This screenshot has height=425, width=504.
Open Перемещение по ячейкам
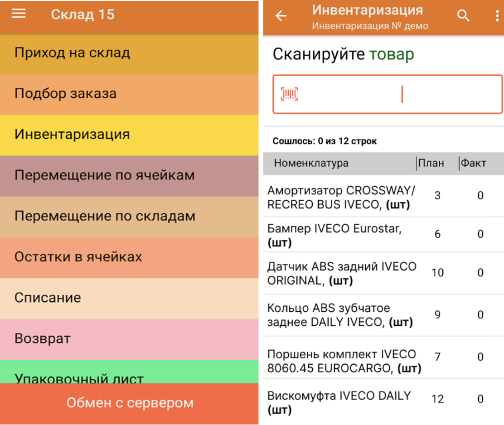tap(129, 176)
